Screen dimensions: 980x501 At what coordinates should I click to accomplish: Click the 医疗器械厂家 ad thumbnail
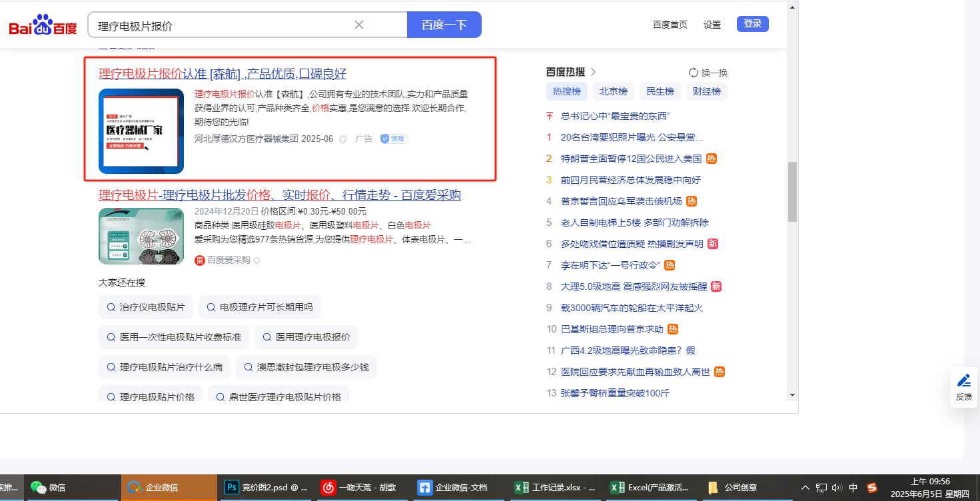[x=141, y=131]
